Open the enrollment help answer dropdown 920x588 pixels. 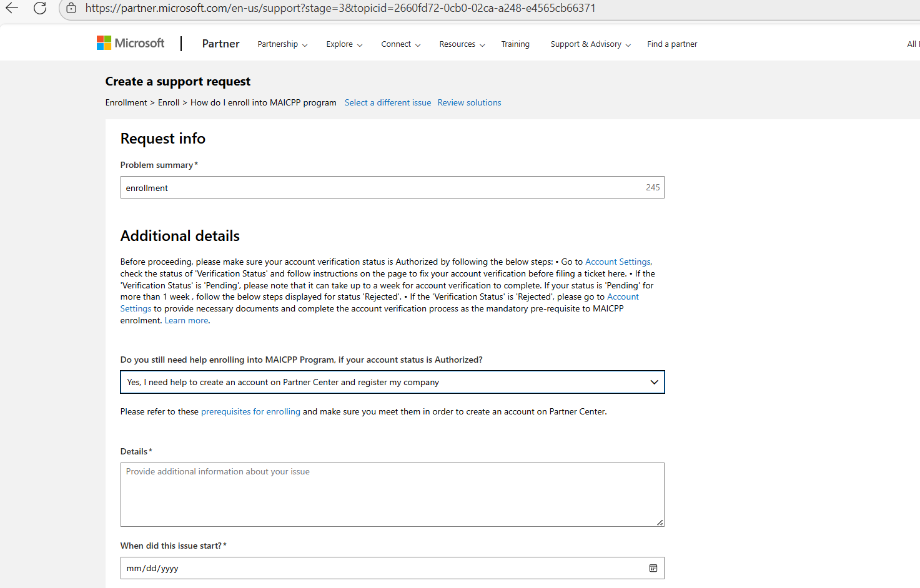point(392,382)
